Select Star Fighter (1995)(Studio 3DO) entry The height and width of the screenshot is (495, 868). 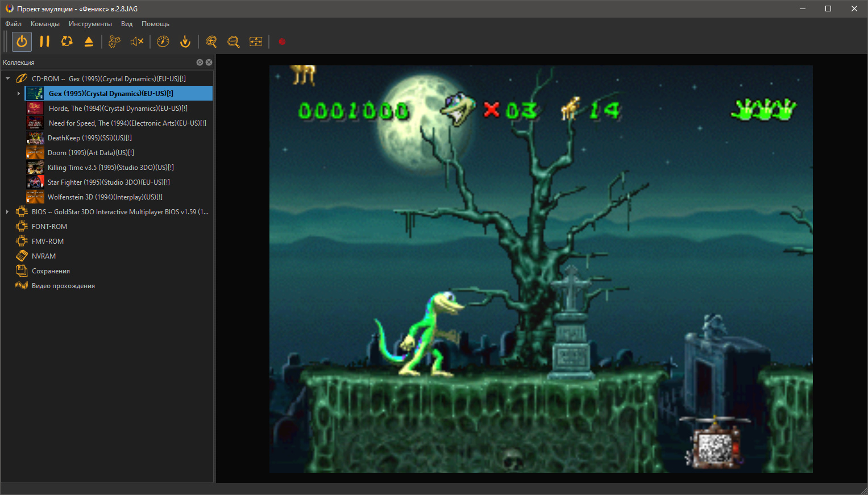click(109, 182)
